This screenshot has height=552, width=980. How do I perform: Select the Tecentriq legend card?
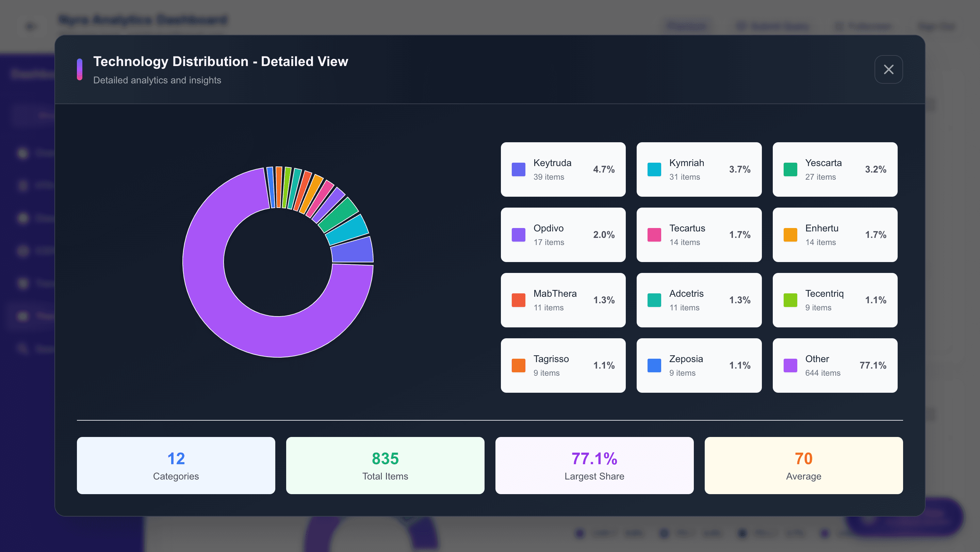tap(835, 300)
